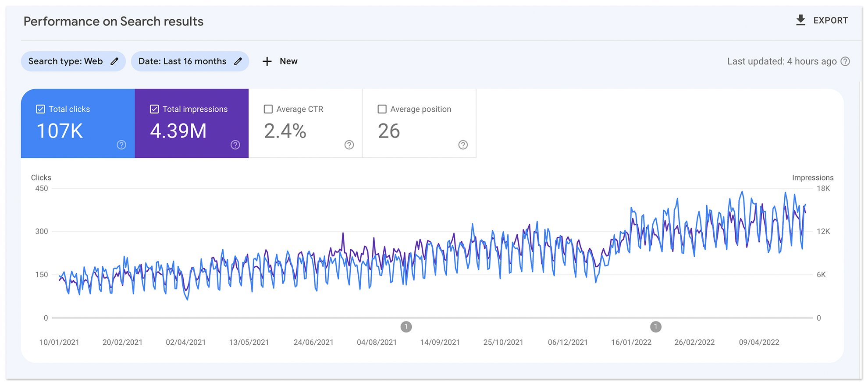
Task: Click the 4.39M total impressions value
Action: pyautogui.click(x=178, y=131)
